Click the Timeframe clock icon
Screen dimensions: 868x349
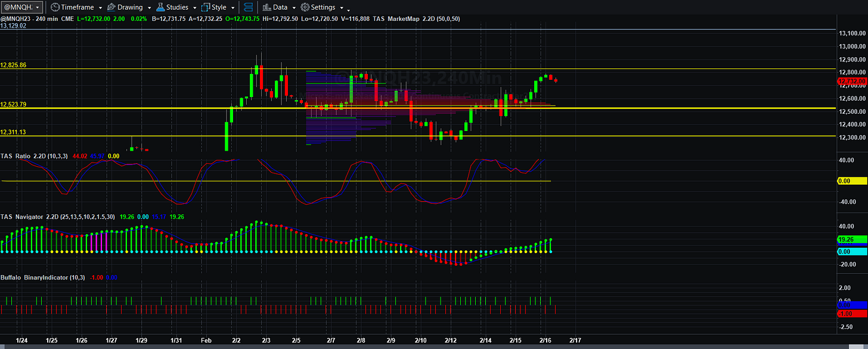[54, 7]
